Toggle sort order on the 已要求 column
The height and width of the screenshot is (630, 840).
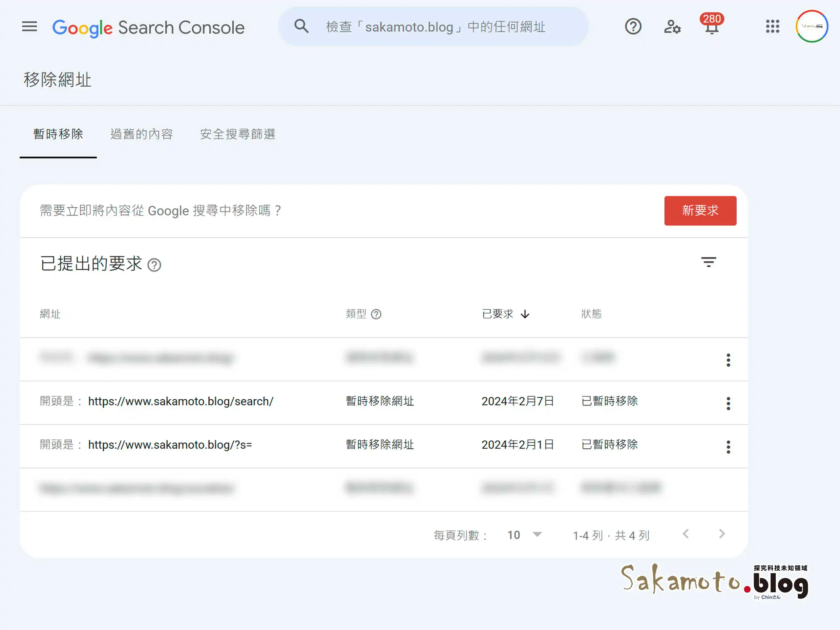point(526,314)
